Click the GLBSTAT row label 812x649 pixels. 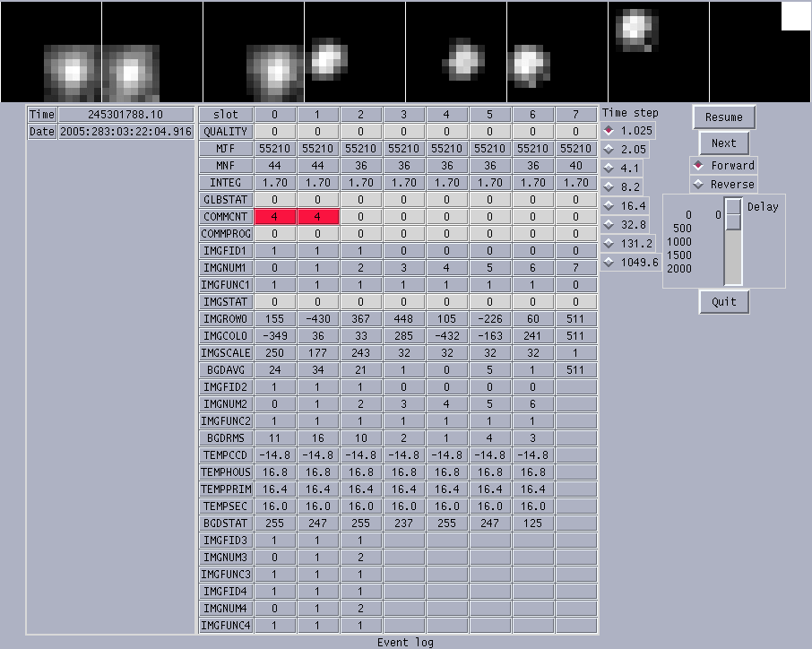pyautogui.click(x=226, y=200)
